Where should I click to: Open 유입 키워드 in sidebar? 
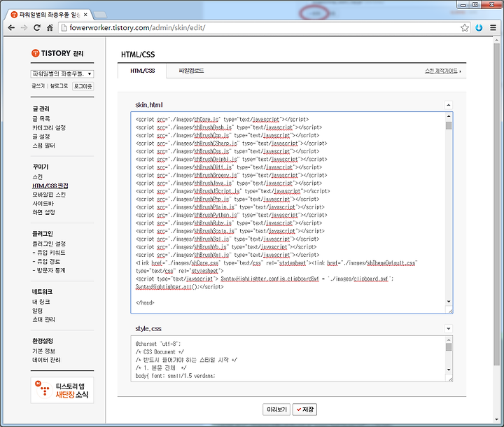[49, 253]
